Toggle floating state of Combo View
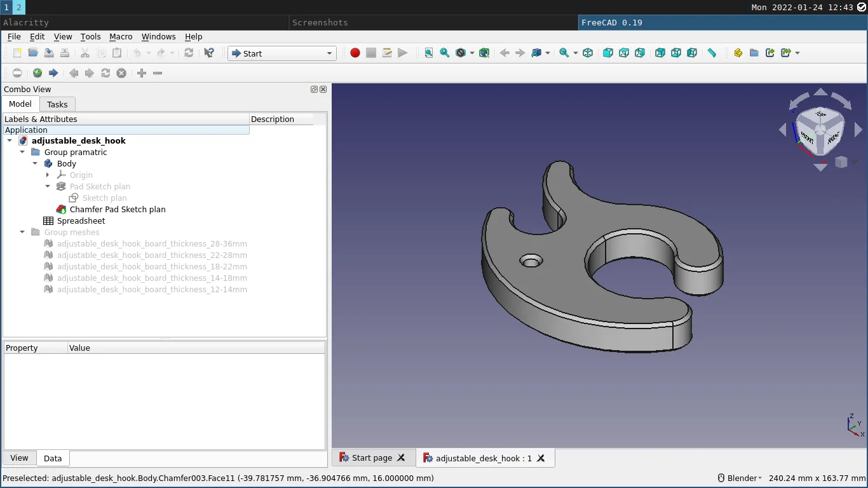The height and width of the screenshot is (488, 868). [314, 90]
